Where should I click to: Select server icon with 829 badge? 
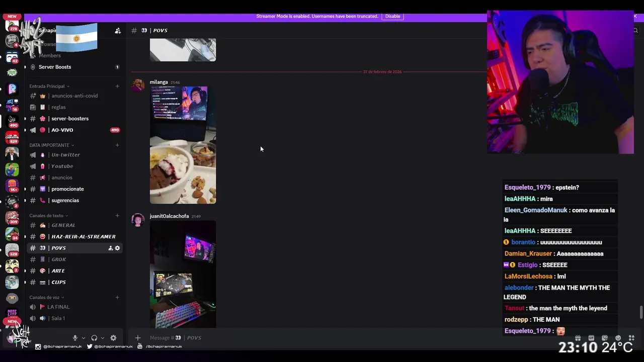click(12, 137)
